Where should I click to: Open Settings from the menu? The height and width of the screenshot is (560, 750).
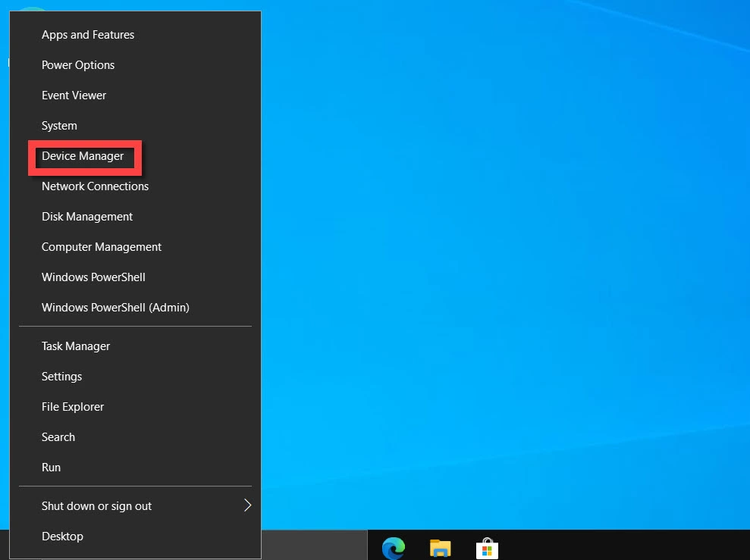[x=135, y=377]
